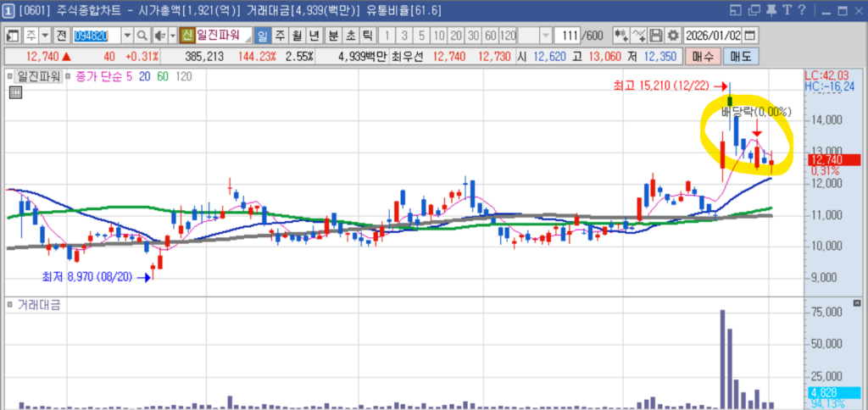The image size is (868, 410).
Task: Select the 틱 (tick) chart tab
Action: [x=366, y=36]
